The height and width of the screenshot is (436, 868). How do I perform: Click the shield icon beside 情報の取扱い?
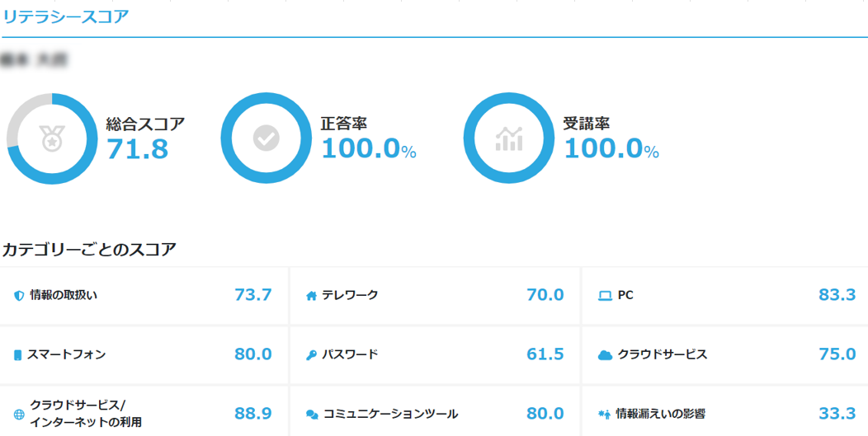19,295
